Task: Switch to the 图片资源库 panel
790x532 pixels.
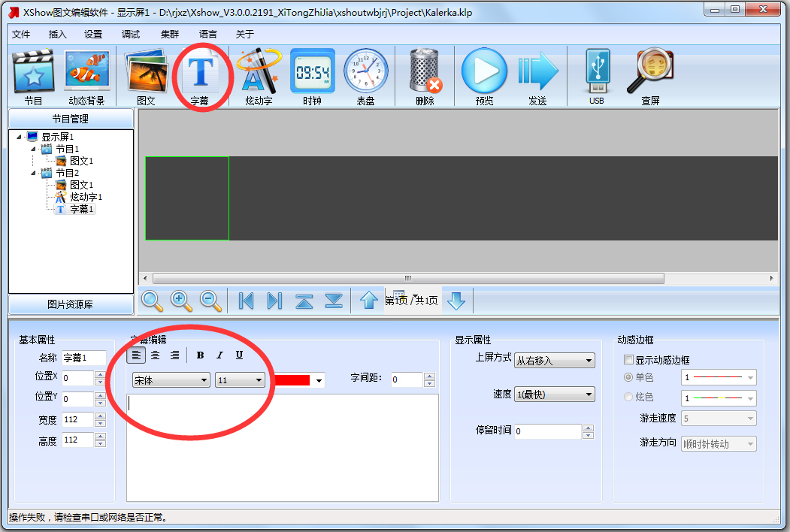Action: [x=70, y=304]
